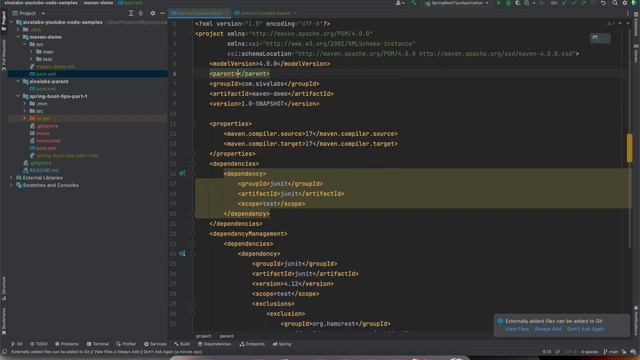640x360 pixels.
Task: Switch to first pom.xml editor tab
Action: click(200, 13)
